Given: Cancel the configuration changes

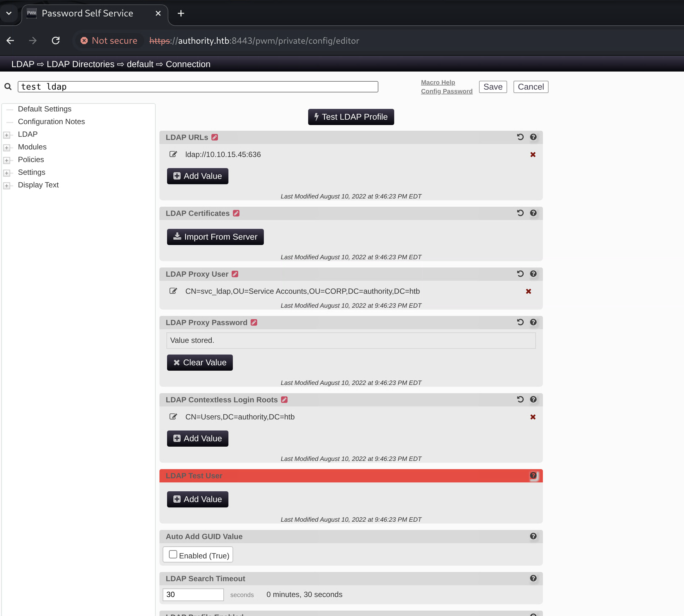Looking at the screenshot, I should (531, 87).
